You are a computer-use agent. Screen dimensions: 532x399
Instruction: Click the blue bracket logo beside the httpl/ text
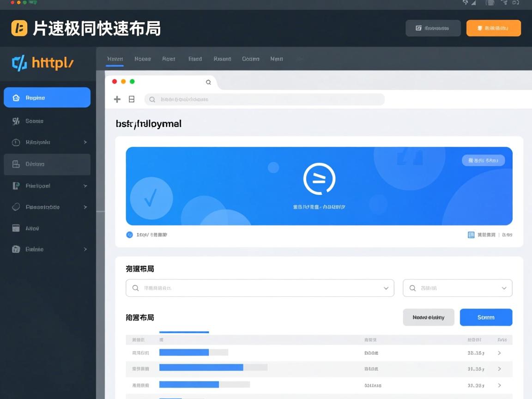pyautogui.click(x=19, y=63)
